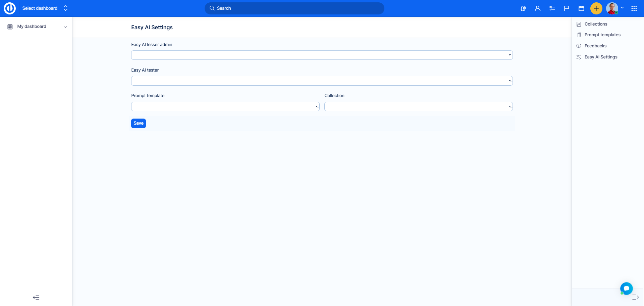Screen dimensions: 644x306
Task: Open the calendar icon in the top bar
Action: point(581,8)
